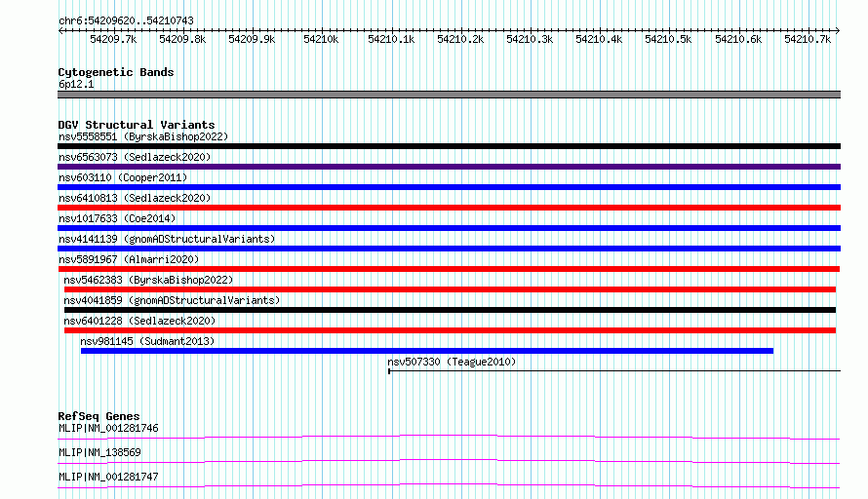Click the nsv603110 (Cooper2011) label
The width and height of the screenshot is (868, 499).
[x=123, y=177]
